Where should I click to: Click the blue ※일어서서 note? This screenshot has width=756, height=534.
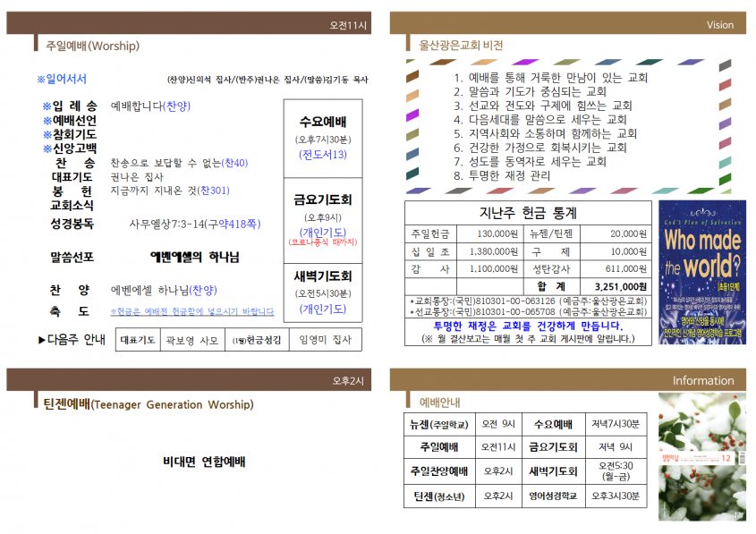click(62, 79)
